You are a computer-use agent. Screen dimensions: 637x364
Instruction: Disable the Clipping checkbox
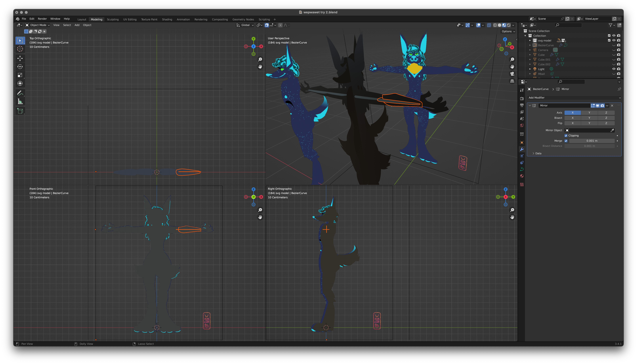[566, 136]
